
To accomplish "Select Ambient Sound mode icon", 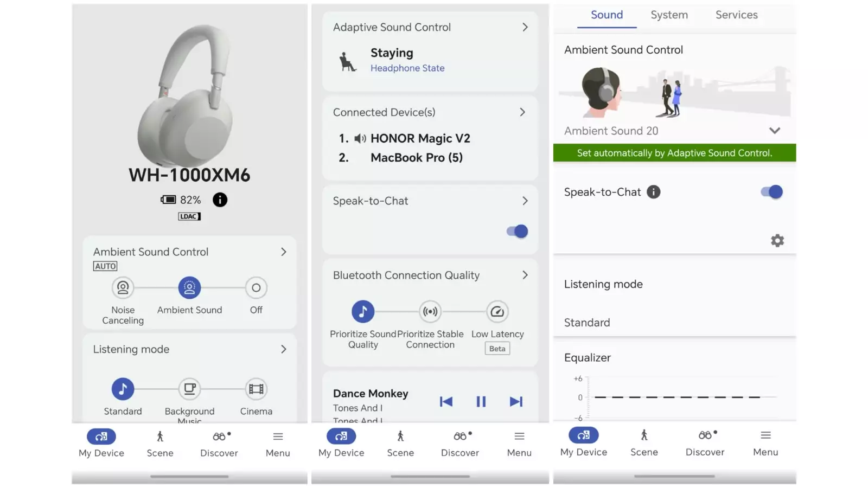I will (x=189, y=288).
